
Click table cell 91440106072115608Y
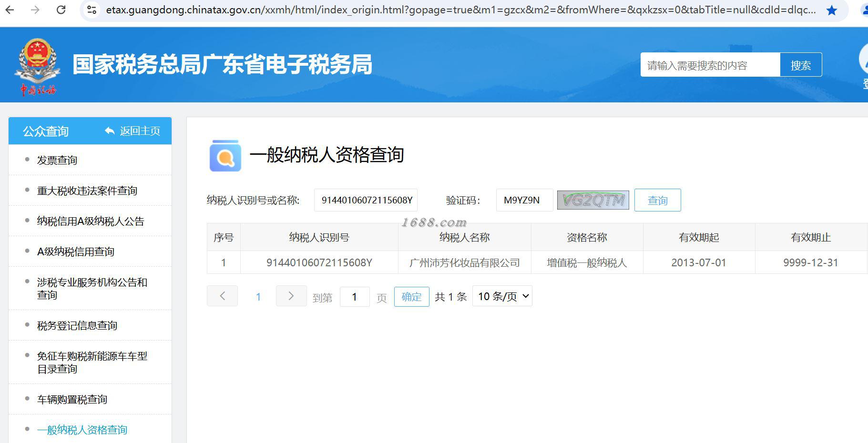319,262
